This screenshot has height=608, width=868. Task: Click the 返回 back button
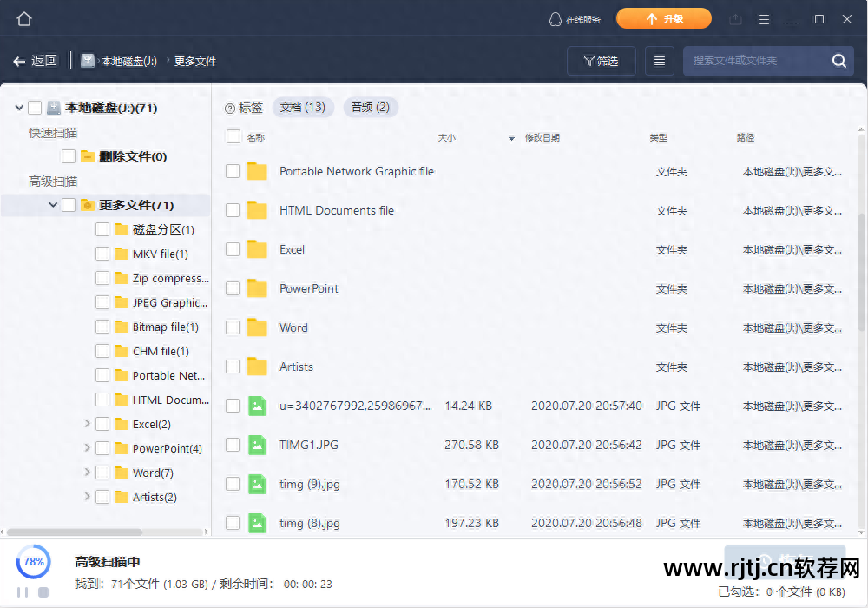tap(36, 60)
